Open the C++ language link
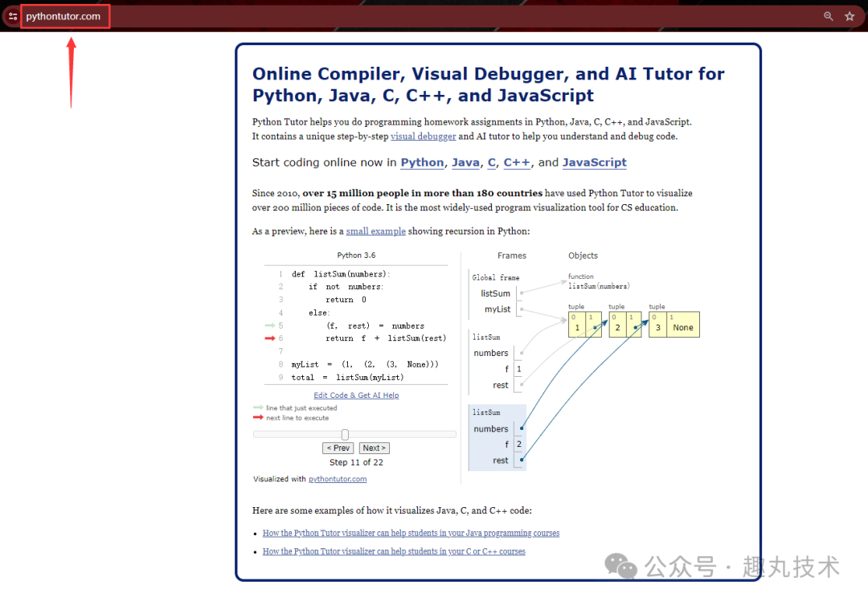Image resolution: width=868 pixels, height=602 pixels. (x=517, y=162)
